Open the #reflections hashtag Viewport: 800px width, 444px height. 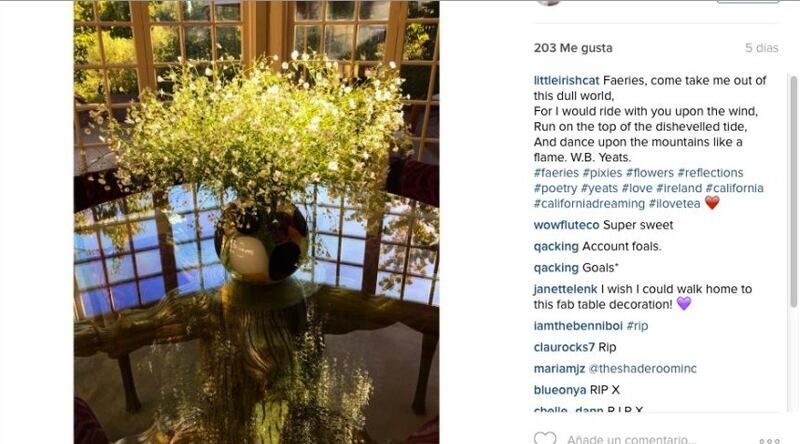tap(710, 172)
